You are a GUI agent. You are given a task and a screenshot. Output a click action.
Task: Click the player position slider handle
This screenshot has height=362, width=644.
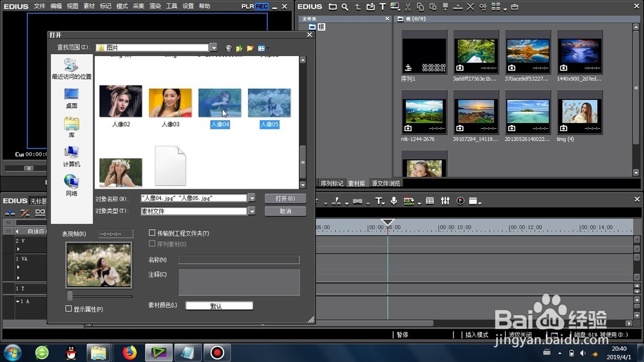click(x=28, y=168)
